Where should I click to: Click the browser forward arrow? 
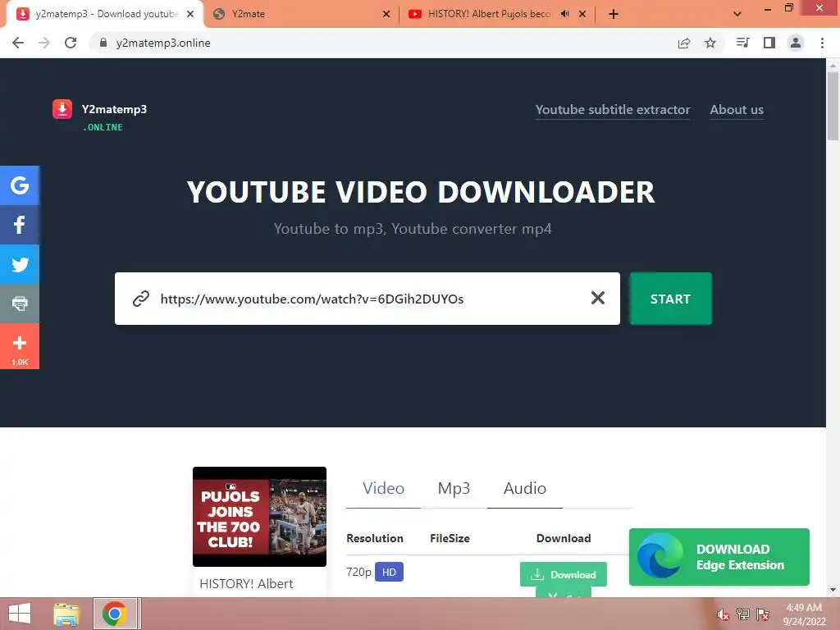click(x=44, y=43)
